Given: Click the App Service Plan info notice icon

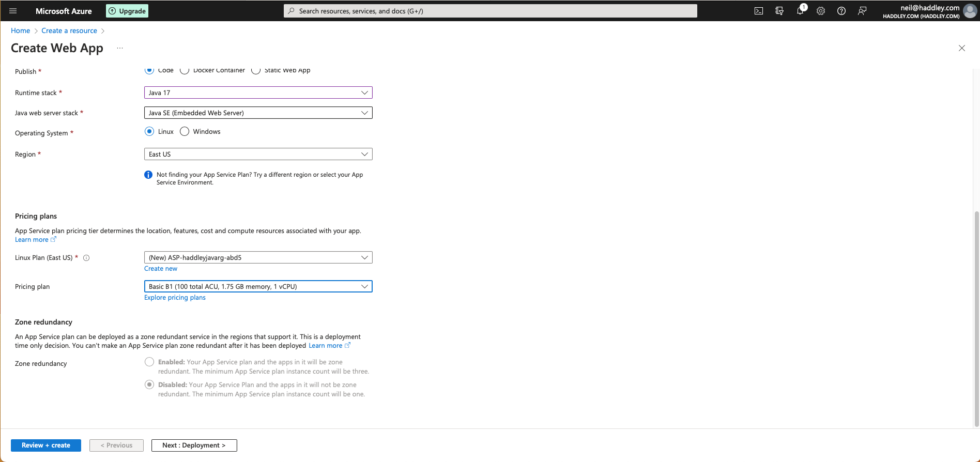Looking at the screenshot, I should click(148, 175).
